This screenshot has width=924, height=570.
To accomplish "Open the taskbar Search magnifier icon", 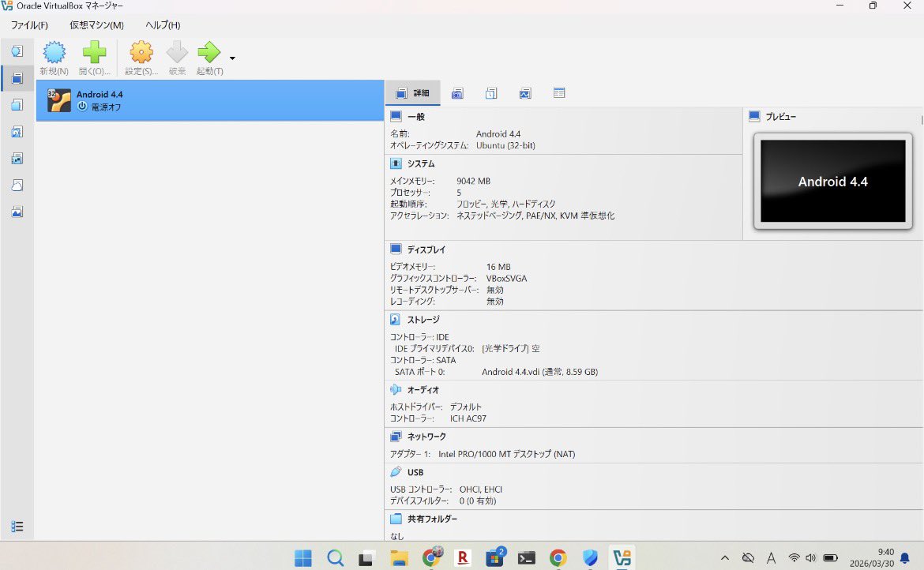I will coord(335,557).
